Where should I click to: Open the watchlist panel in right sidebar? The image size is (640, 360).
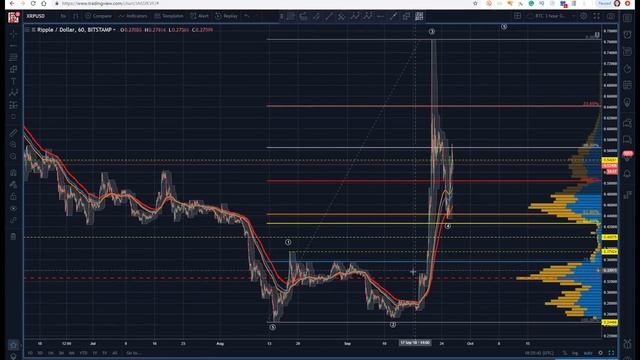click(x=627, y=18)
